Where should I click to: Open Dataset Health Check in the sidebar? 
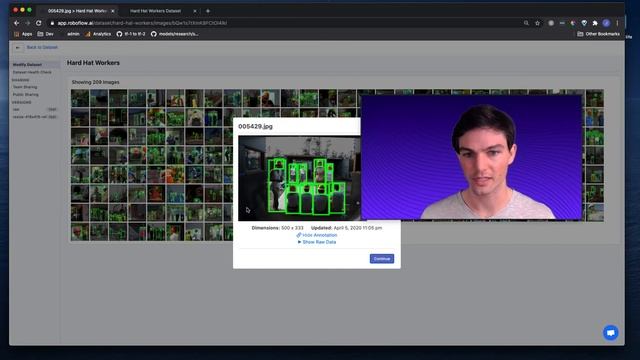click(x=32, y=72)
